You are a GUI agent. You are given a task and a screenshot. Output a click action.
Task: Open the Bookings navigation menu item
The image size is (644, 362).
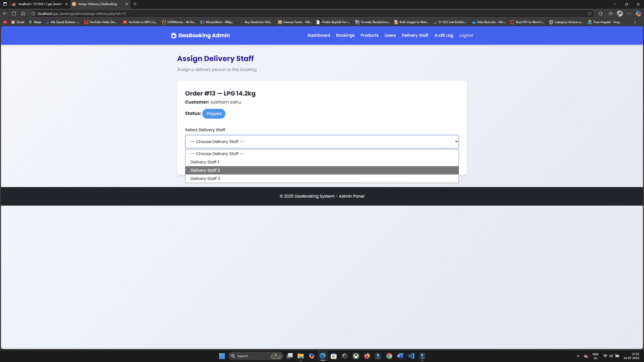coord(345,35)
